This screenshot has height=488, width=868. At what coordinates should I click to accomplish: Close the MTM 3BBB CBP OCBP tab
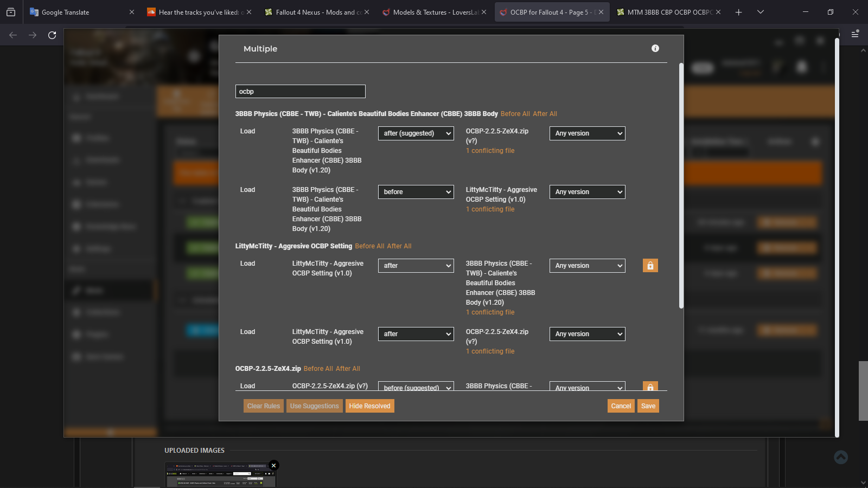718,12
